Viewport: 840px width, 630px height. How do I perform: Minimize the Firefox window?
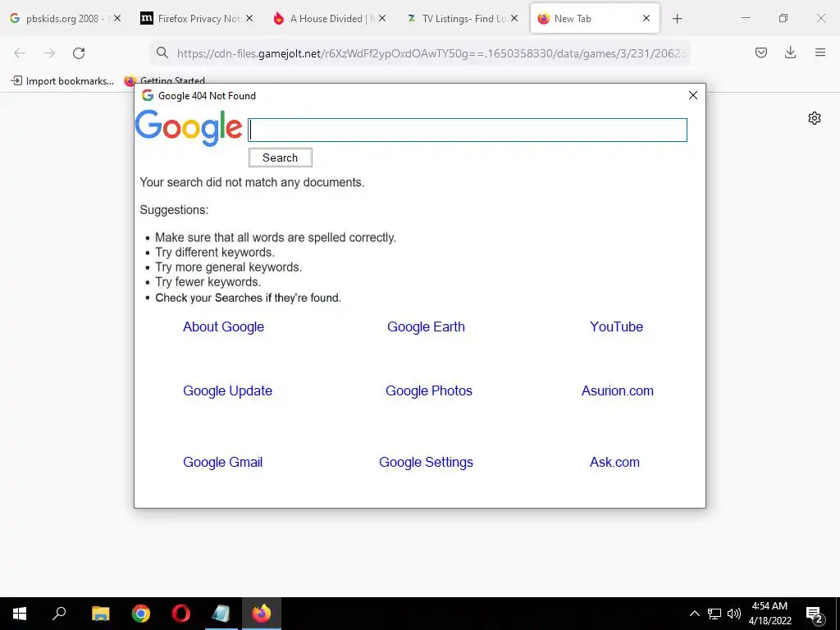click(745, 18)
